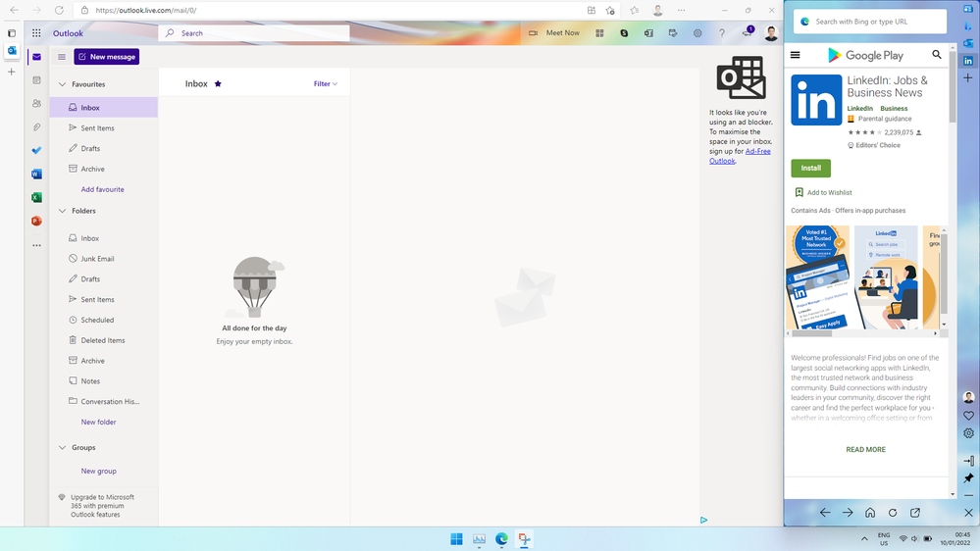Viewport: 980px width, 551px height.
Task: Select Inbox under Favourites
Action: [x=104, y=108]
